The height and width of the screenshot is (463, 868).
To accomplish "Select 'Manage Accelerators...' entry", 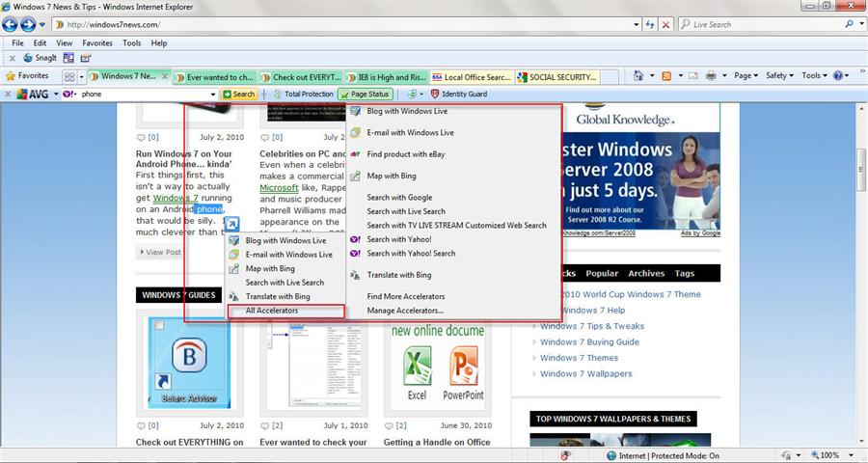I will [453, 311].
